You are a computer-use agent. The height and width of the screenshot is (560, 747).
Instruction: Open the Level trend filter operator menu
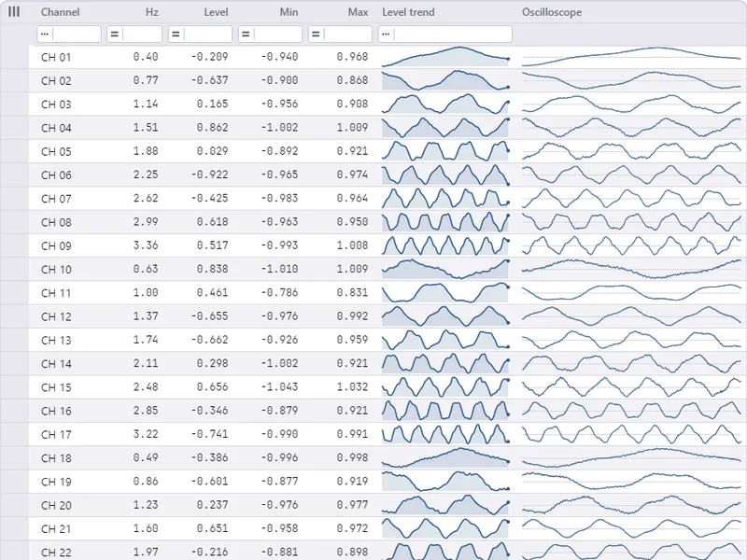tap(386, 35)
